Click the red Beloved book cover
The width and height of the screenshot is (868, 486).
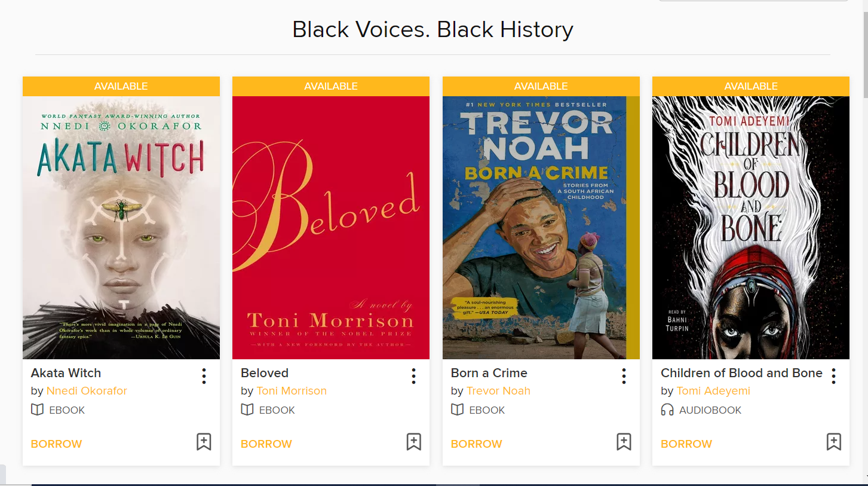(331, 227)
